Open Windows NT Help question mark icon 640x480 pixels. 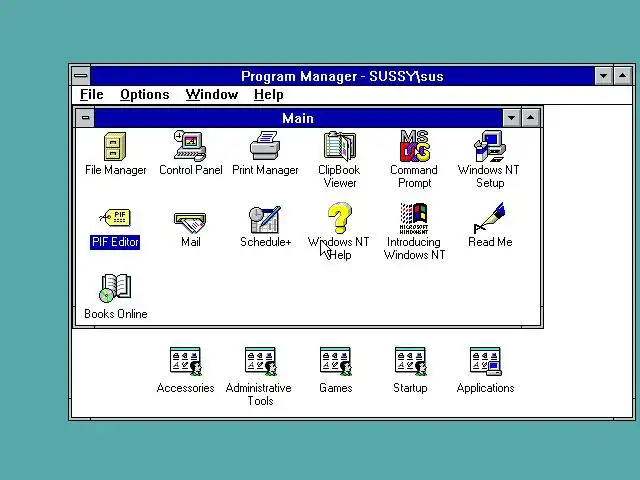(340, 218)
